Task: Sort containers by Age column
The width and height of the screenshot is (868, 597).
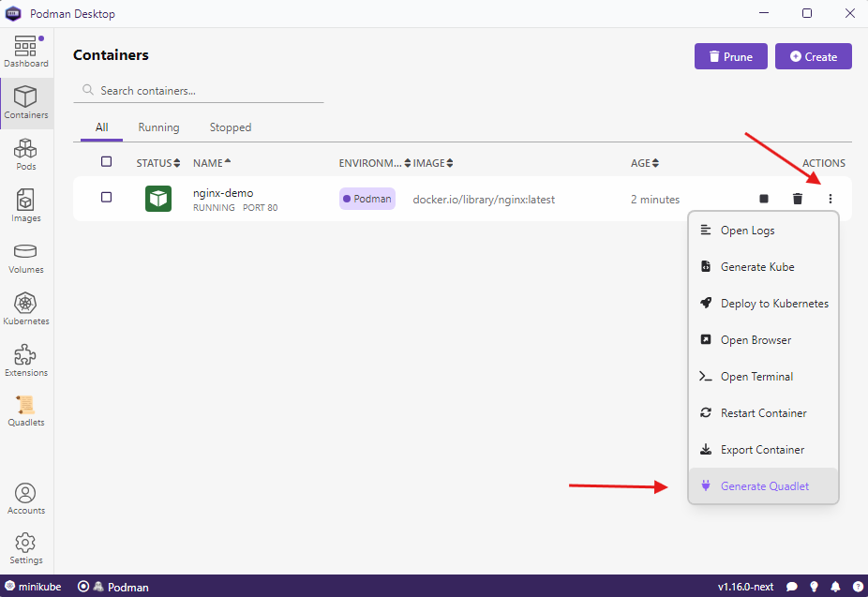Action: point(644,163)
